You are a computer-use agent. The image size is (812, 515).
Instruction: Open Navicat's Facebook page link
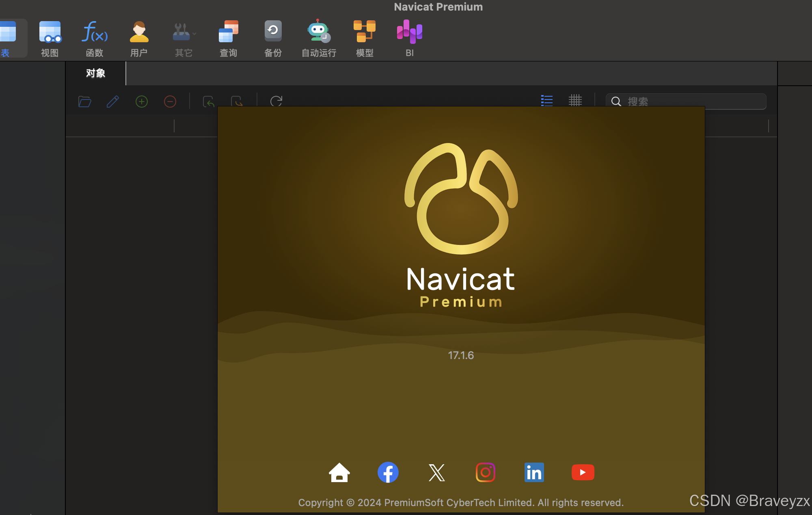pos(388,472)
